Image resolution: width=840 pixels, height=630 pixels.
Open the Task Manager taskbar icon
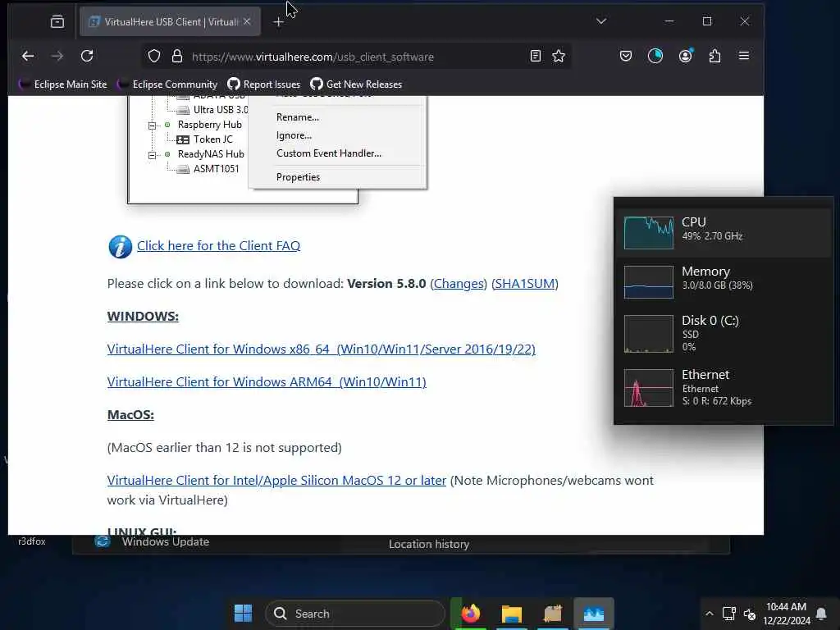[x=594, y=614]
